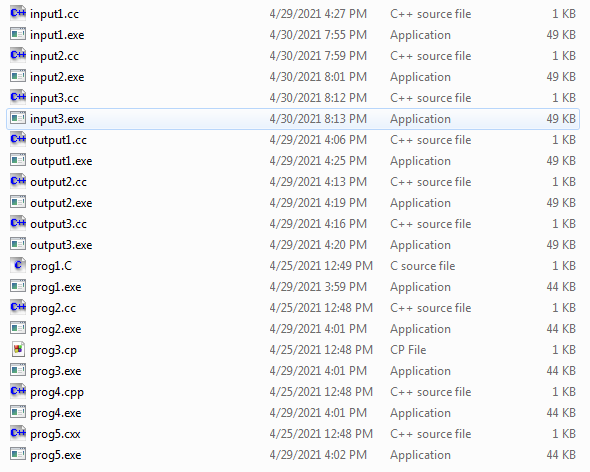
Task: Click the input3.exe application icon
Action: [x=18, y=118]
